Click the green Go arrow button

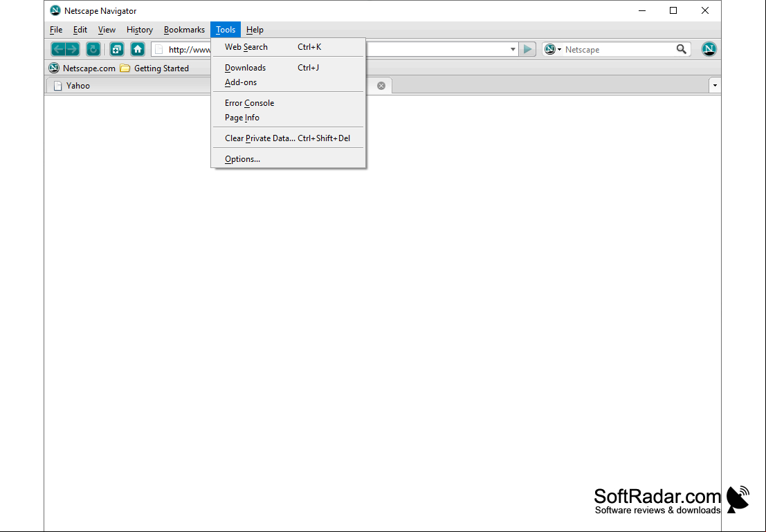coord(527,49)
